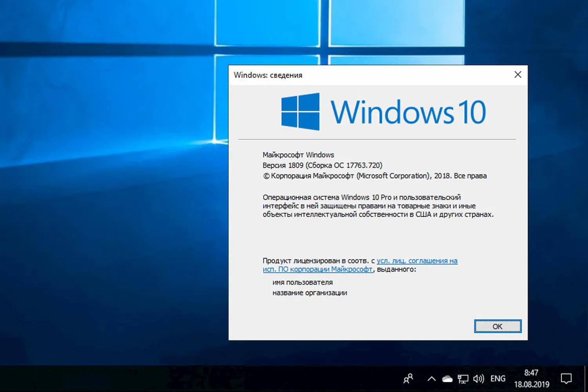Open the People hub from the system tray
The height and width of the screenshot is (392, 588).
pyautogui.click(x=408, y=379)
